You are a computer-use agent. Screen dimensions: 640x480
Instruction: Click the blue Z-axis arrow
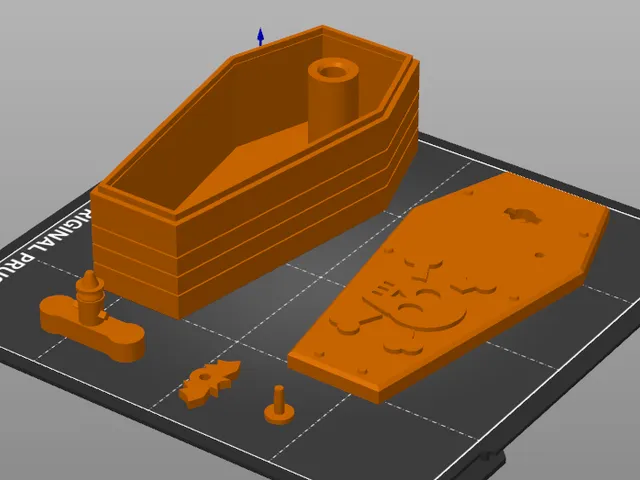coord(260,37)
